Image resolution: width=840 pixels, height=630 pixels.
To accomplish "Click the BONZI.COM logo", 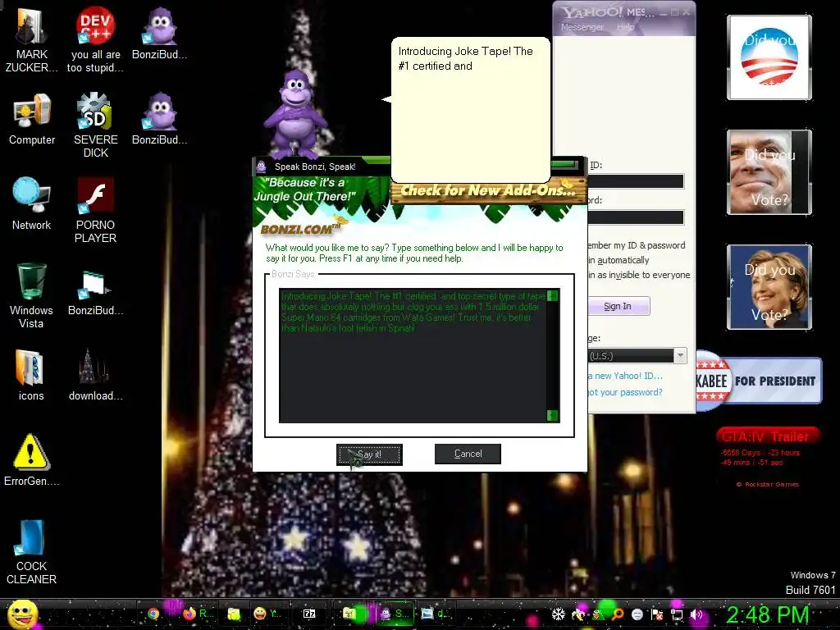I will [300, 230].
